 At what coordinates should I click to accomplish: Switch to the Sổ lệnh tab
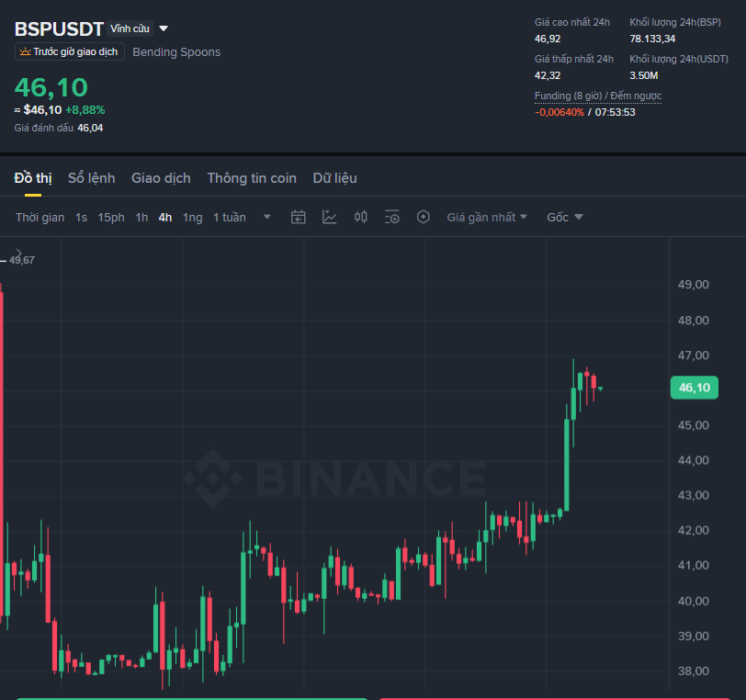[91, 178]
